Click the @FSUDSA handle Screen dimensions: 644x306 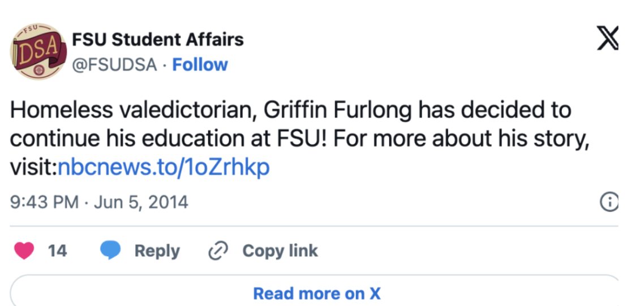click(114, 65)
